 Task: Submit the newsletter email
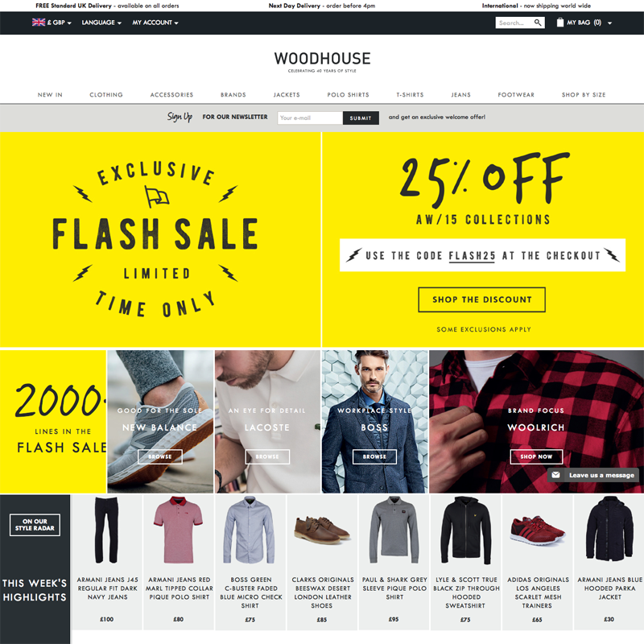tap(361, 118)
